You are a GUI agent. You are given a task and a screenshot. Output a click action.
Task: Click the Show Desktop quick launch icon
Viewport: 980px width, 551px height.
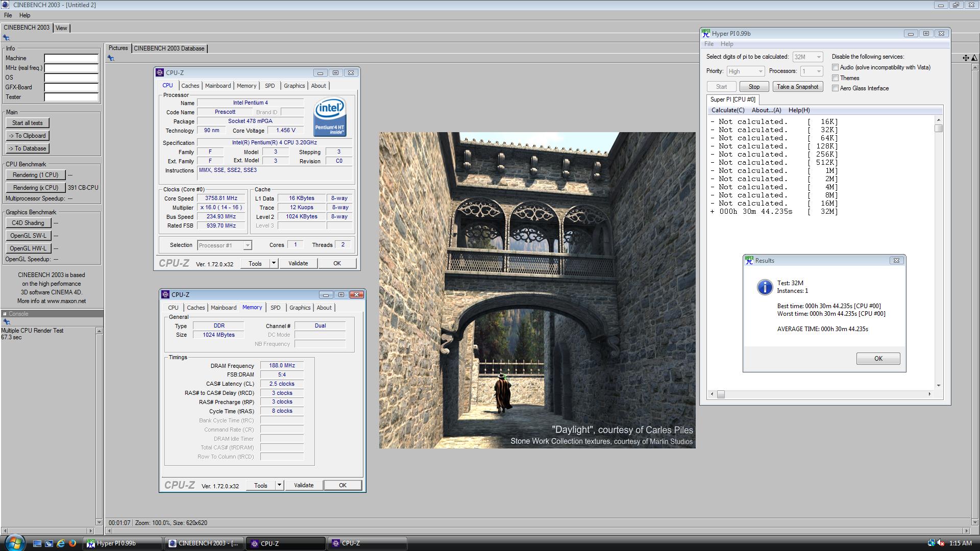click(x=37, y=543)
